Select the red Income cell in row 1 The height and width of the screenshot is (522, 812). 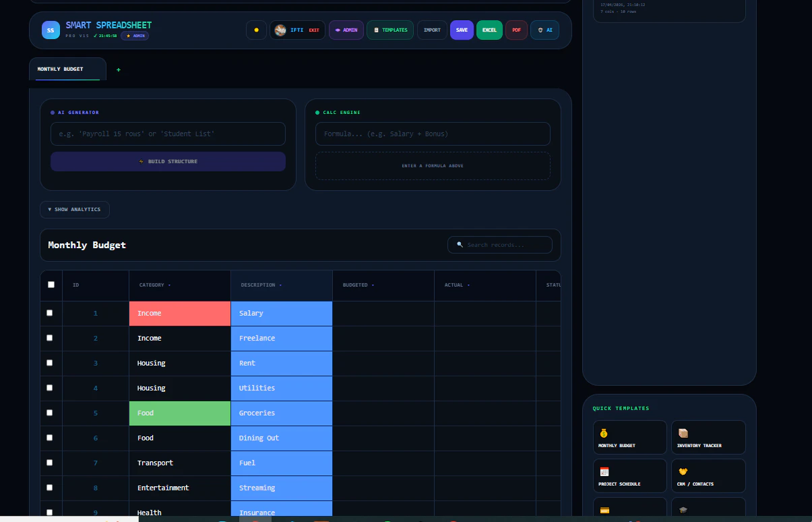tap(180, 314)
